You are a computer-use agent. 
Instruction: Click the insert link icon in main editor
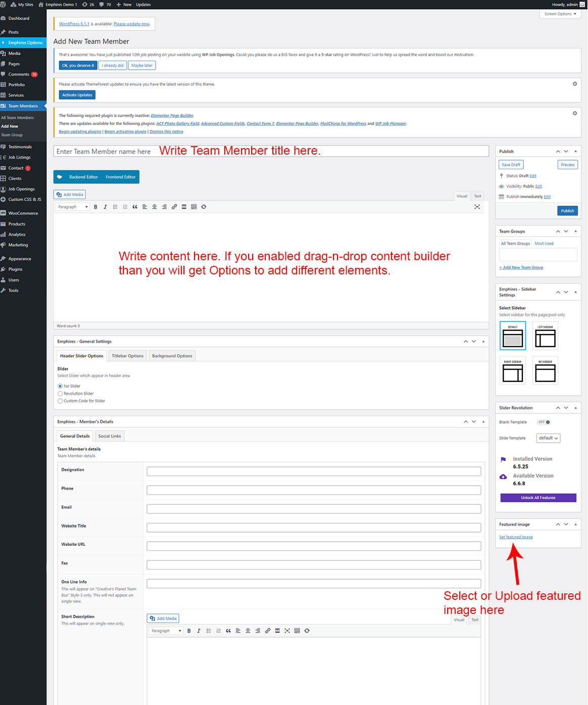pos(174,207)
